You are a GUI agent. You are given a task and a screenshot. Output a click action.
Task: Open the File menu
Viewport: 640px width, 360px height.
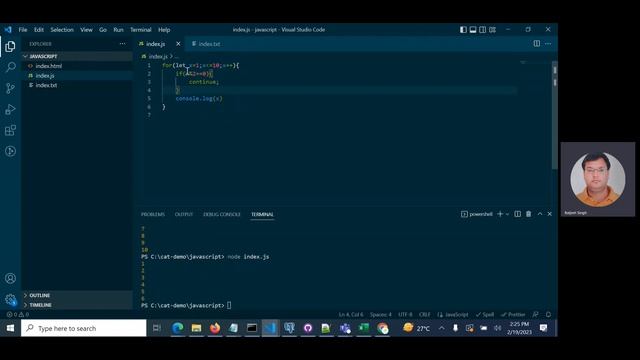(x=23, y=29)
